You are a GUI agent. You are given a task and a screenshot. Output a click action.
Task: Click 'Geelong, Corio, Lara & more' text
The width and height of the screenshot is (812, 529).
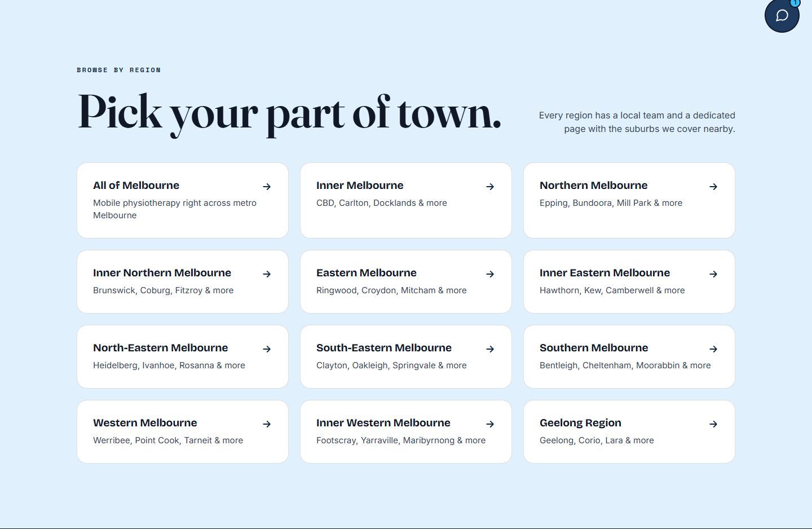click(x=597, y=440)
